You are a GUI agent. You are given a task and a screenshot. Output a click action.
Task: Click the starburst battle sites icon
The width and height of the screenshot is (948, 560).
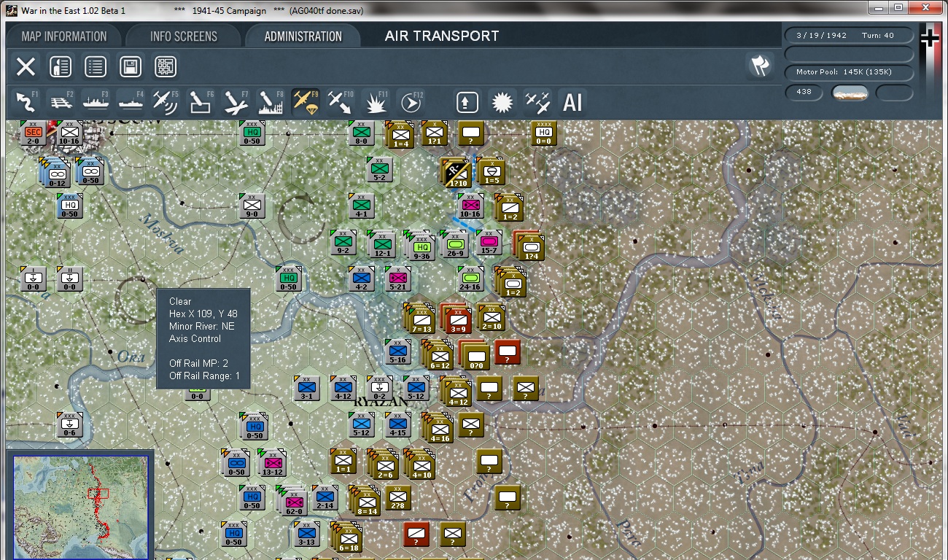point(502,102)
